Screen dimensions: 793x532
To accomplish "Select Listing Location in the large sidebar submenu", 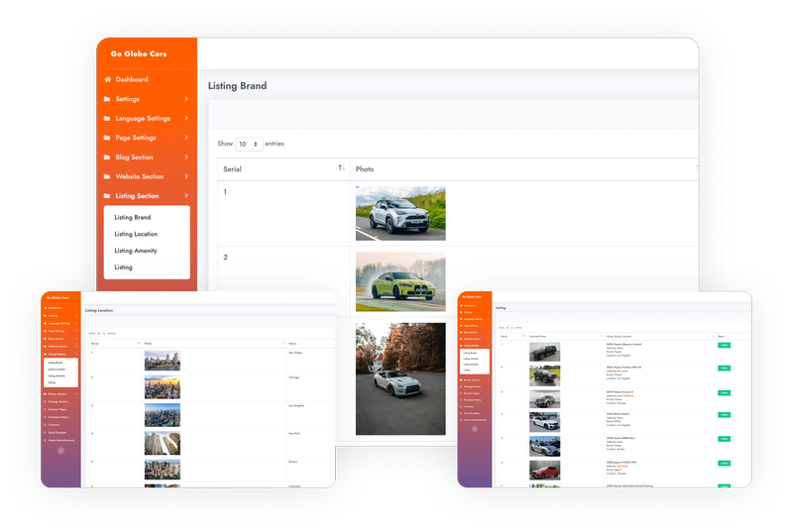I will coord(136,234).
